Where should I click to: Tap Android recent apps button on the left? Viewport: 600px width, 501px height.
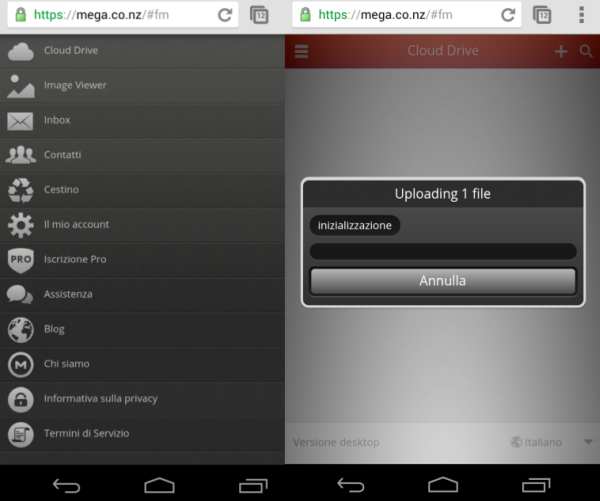click(253, 486)
